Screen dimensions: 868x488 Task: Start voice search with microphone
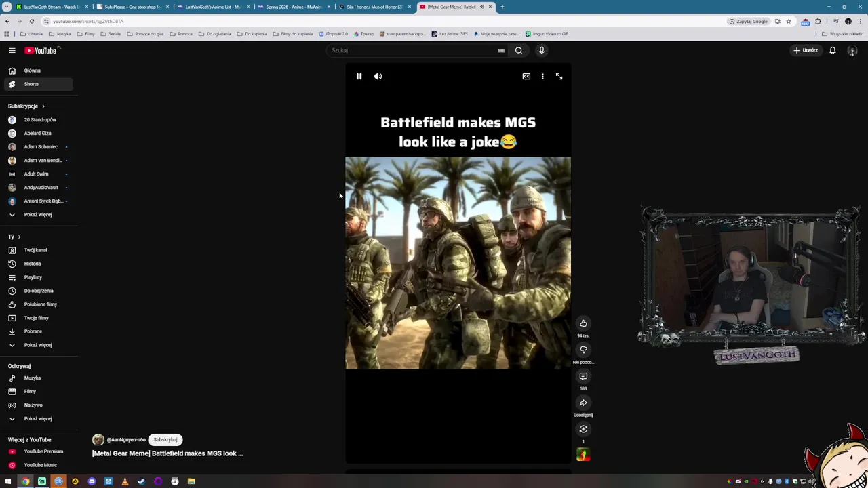[542, 50]
